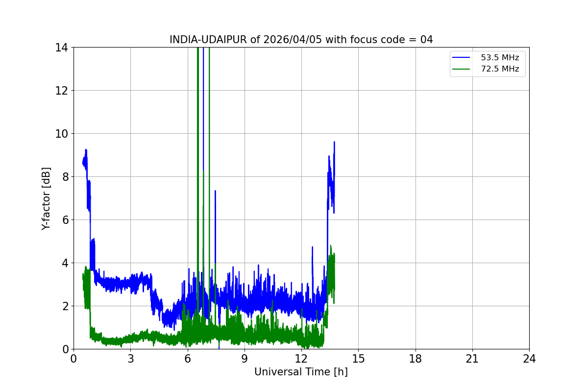Select the '72.5 MHz' legend label
This screenshot has width=588, height=392.
500,69
